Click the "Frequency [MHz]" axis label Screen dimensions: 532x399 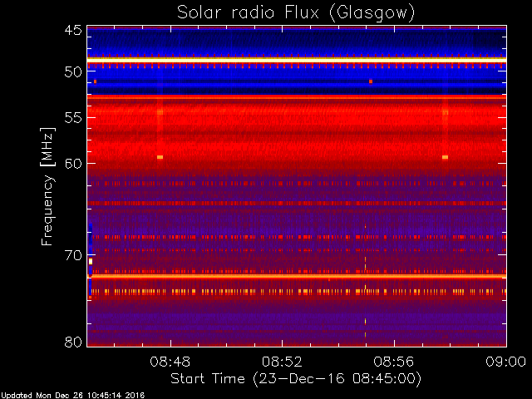point(48,186)
